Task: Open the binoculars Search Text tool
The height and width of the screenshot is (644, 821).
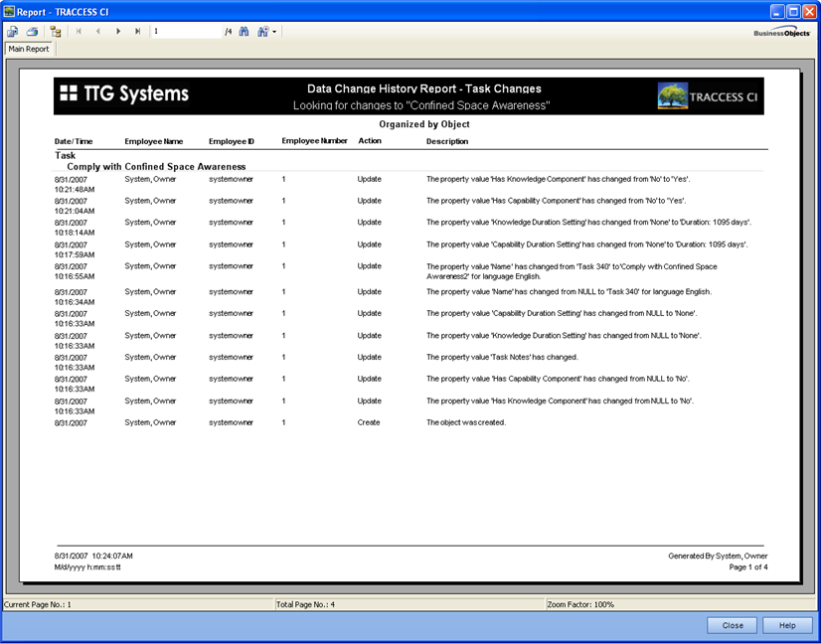Action: [244, 32]
